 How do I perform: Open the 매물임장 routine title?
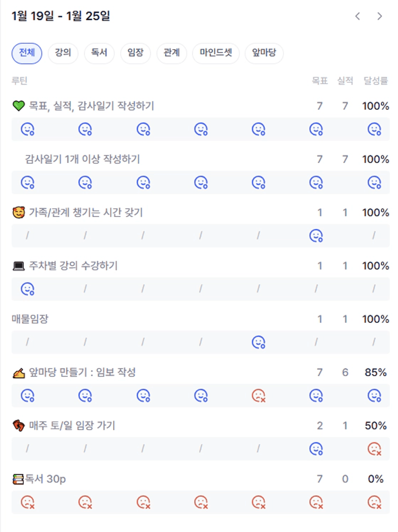pos(30,319)
